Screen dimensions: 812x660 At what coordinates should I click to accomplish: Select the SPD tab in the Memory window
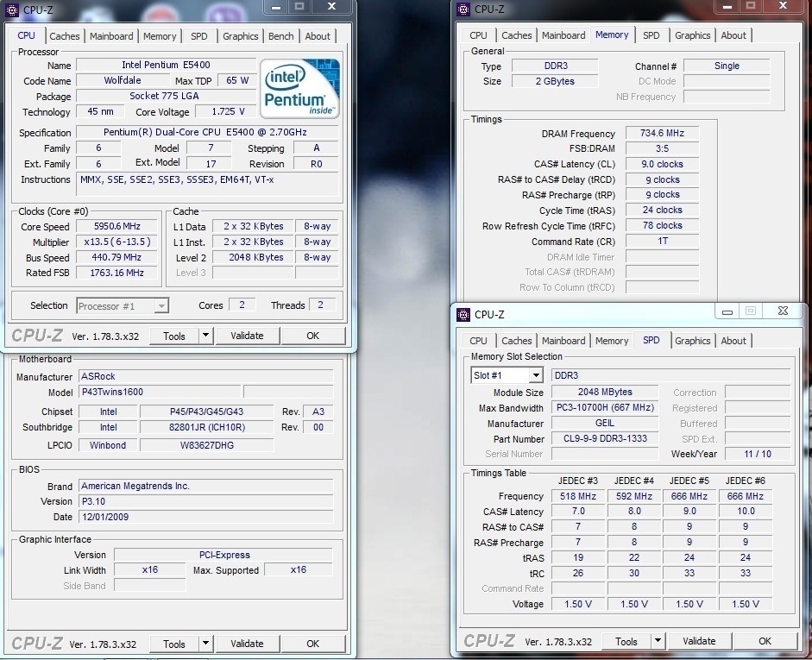tap(651, 35)
